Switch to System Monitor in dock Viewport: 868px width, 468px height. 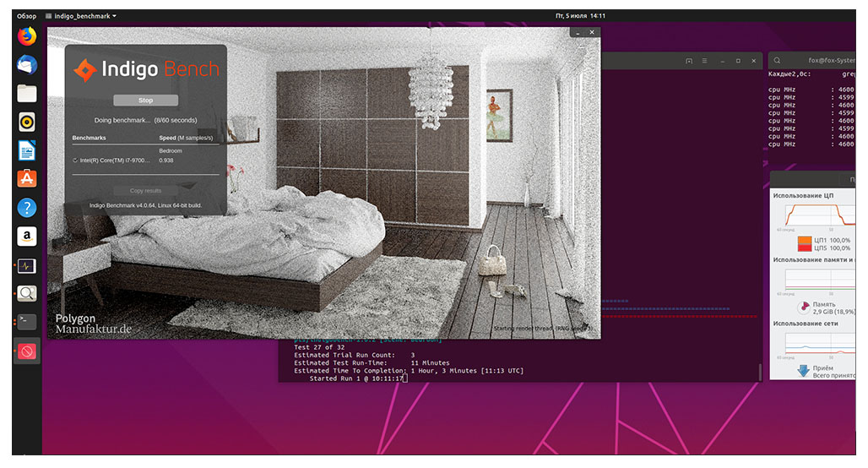point(26,266)
